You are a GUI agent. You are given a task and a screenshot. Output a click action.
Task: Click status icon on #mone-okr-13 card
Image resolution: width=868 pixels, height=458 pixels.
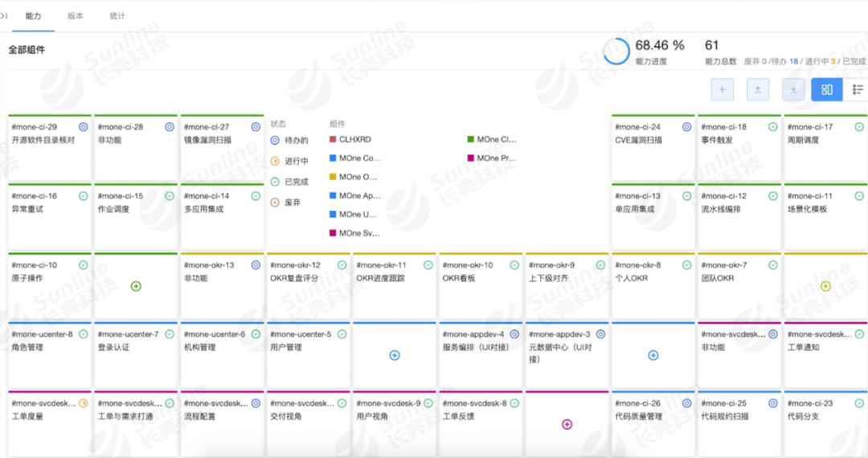[256, 265]
